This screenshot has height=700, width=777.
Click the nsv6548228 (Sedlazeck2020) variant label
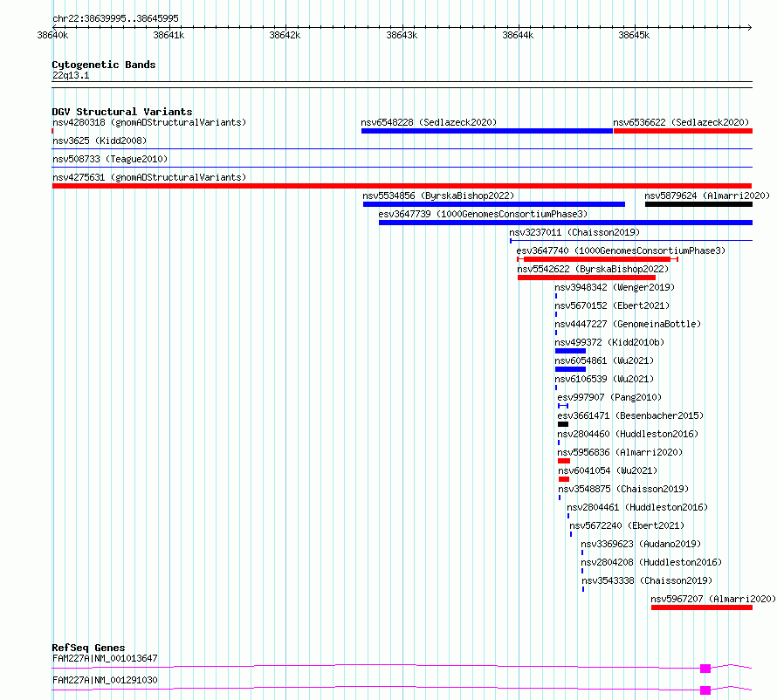(x=429, y=122)
